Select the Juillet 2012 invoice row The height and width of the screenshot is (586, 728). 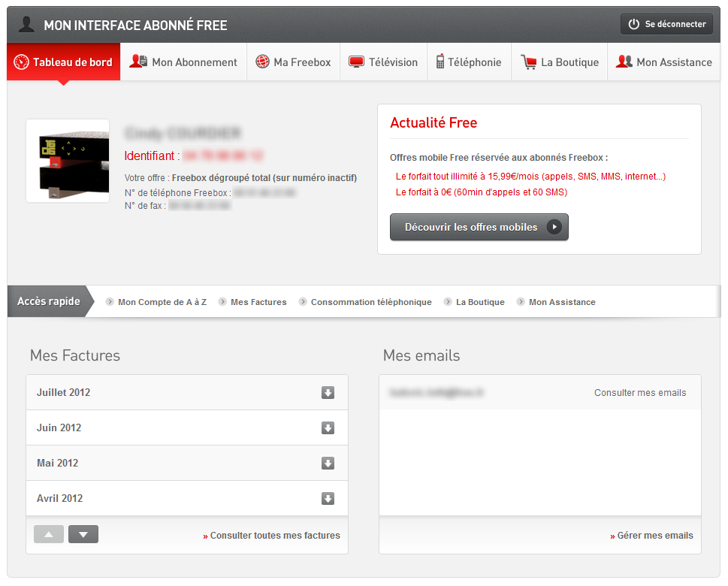(187, 392)
